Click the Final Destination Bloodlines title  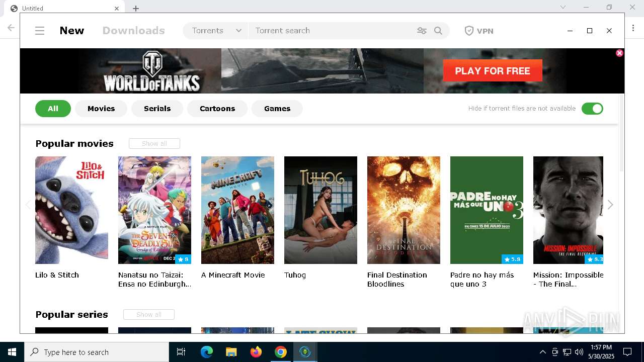coord(397,280)
